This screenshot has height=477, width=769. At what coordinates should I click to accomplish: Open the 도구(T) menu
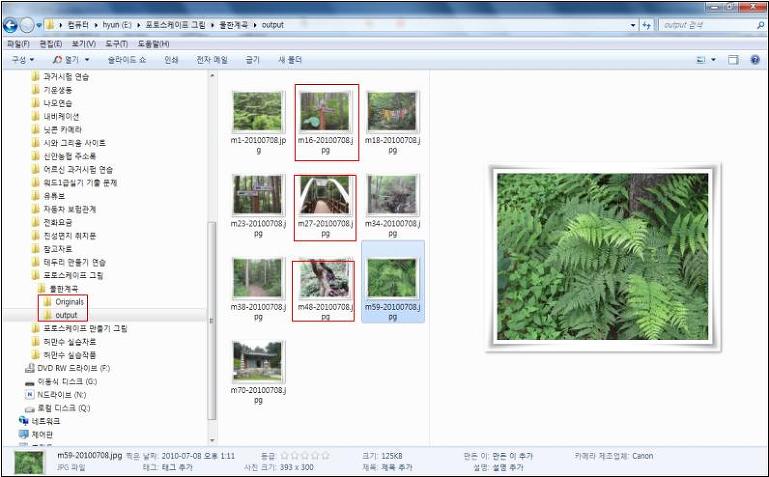point(116,44)
